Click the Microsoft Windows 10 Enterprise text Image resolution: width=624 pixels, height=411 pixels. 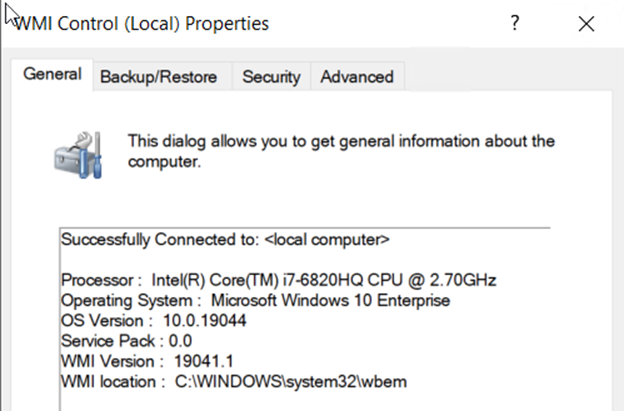click(330, 301)
